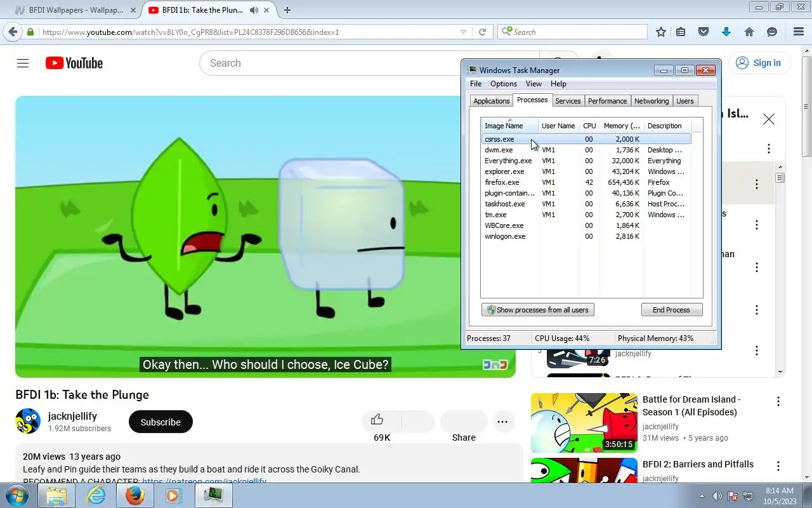Image resolution: width=812 pixels, height=508 pixels.
Task: Select firefox.exe process row
Action: [x=586, y=182]
